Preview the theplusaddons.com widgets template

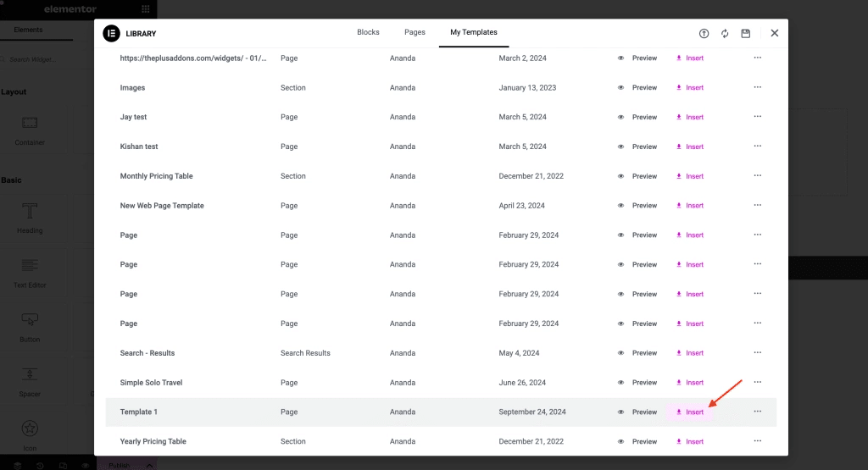637,58
